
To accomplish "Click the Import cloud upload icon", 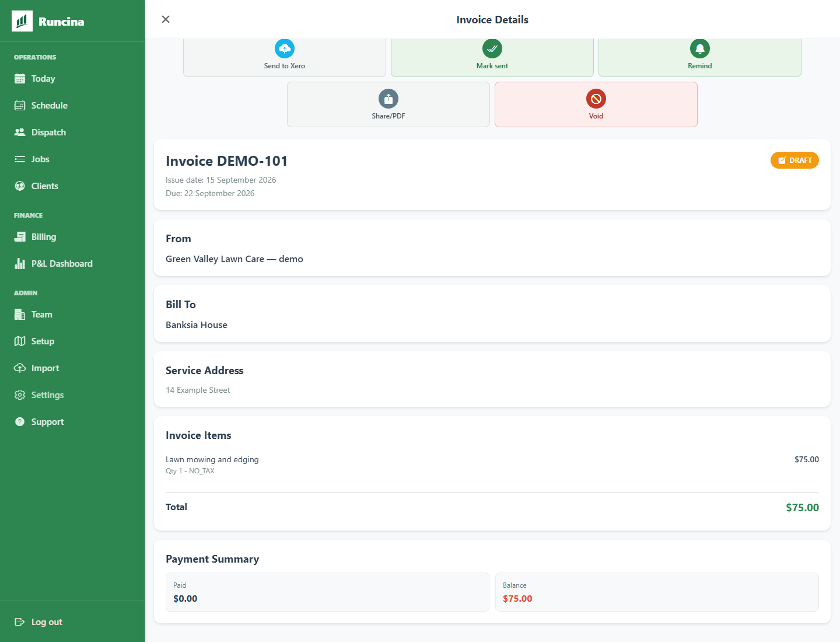I will pyautogui.click(x=20, y=368).
